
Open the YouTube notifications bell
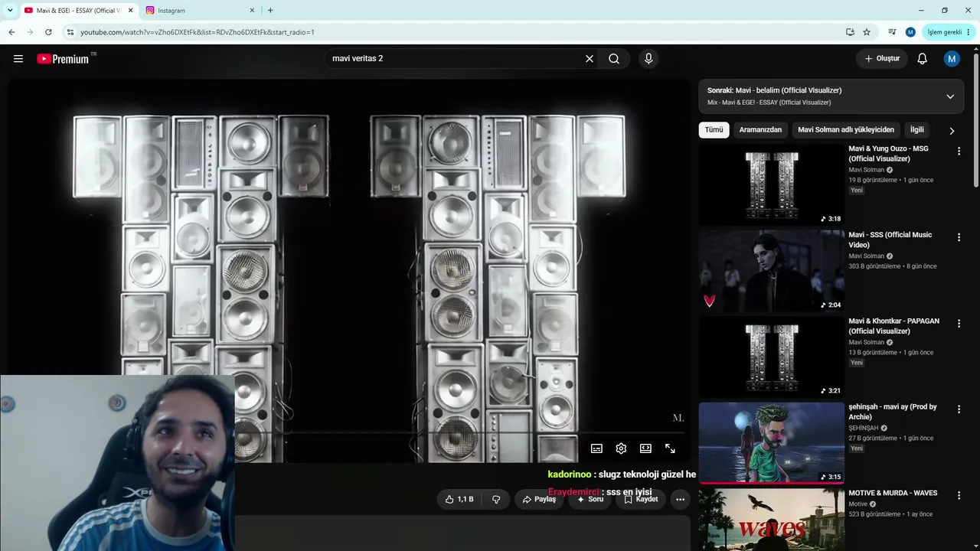pos(923,59)
